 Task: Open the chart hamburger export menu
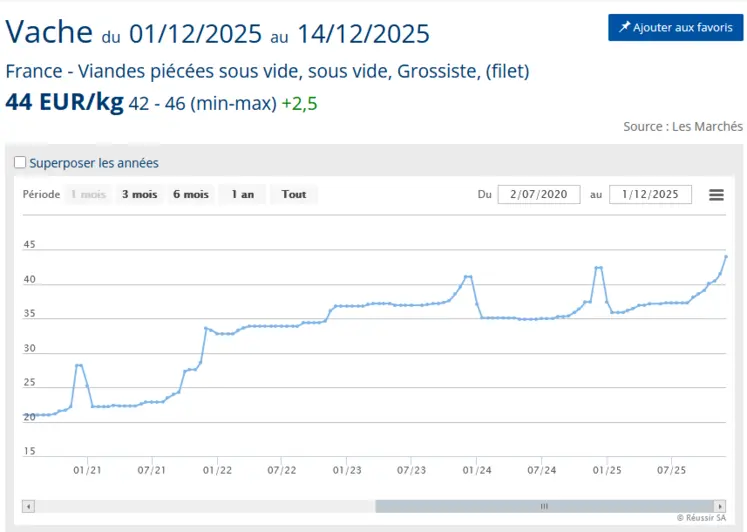(716, 195)
